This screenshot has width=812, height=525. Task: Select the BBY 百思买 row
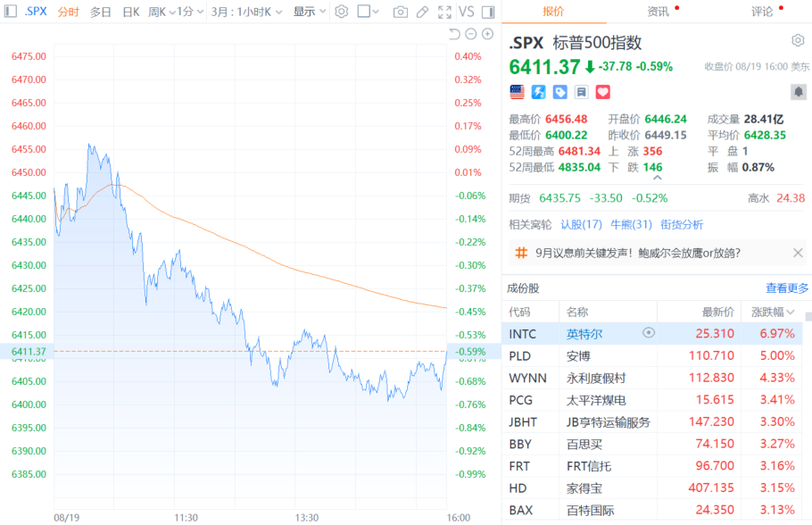[x=652, y=444]
